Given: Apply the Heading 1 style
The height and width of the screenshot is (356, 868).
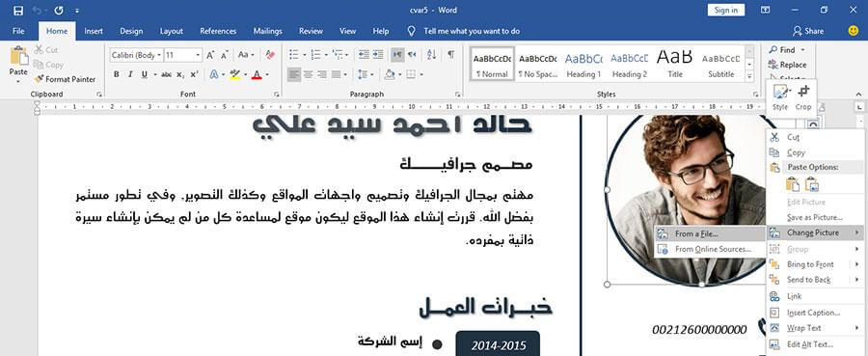Looking at the screenshot, I should coord(583,65).
